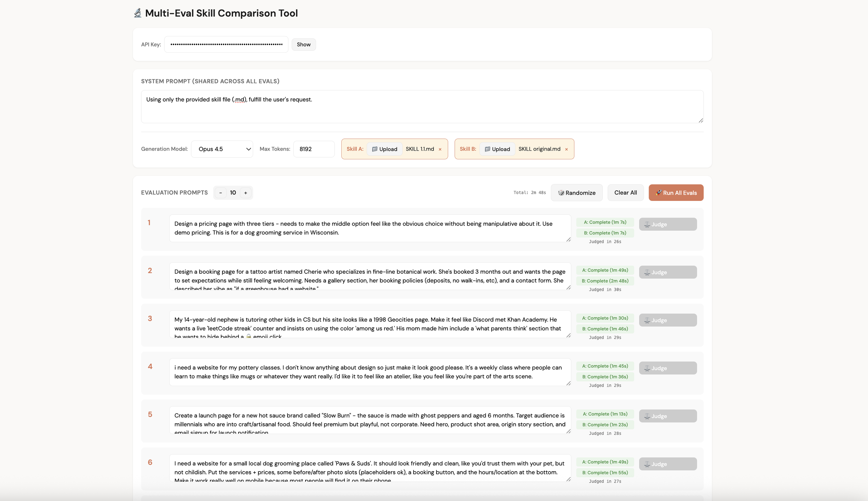Remove SKILL 1.1.md with its x icon
The image size is (868, 501).
coord(440,149)
